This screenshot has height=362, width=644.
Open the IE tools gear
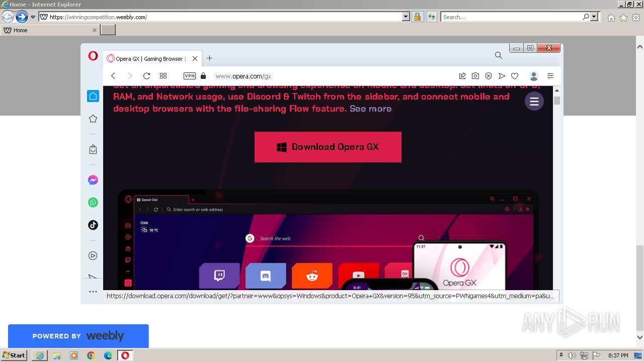tap(636, 18)
